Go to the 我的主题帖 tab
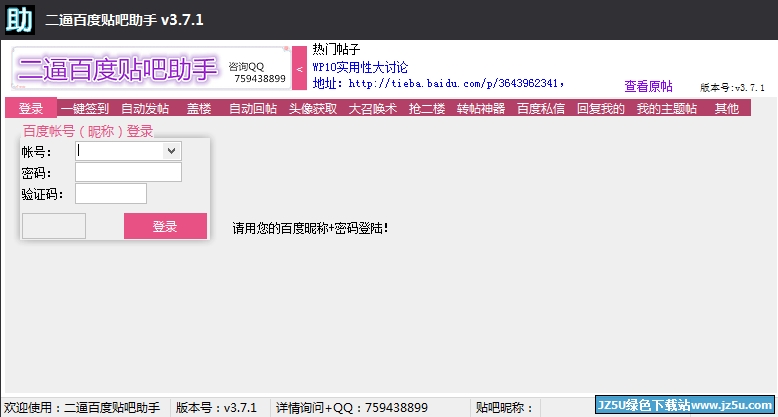 (667, 108)
